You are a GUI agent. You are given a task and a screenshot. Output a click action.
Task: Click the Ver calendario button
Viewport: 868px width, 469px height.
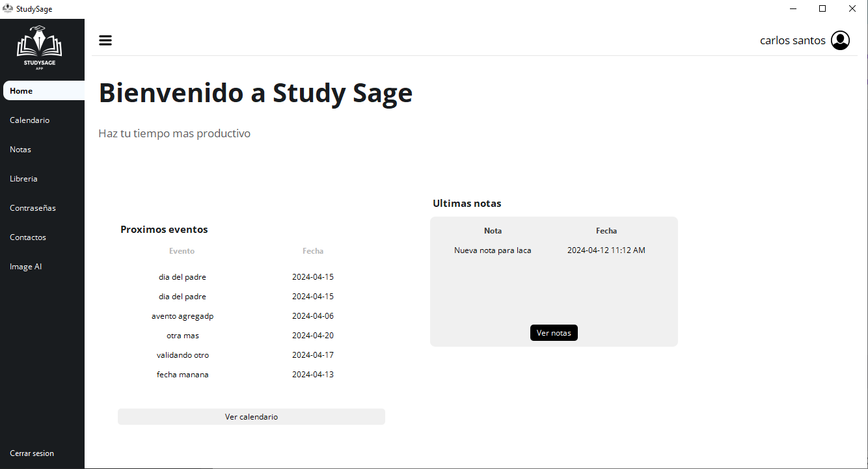[251, 416]
